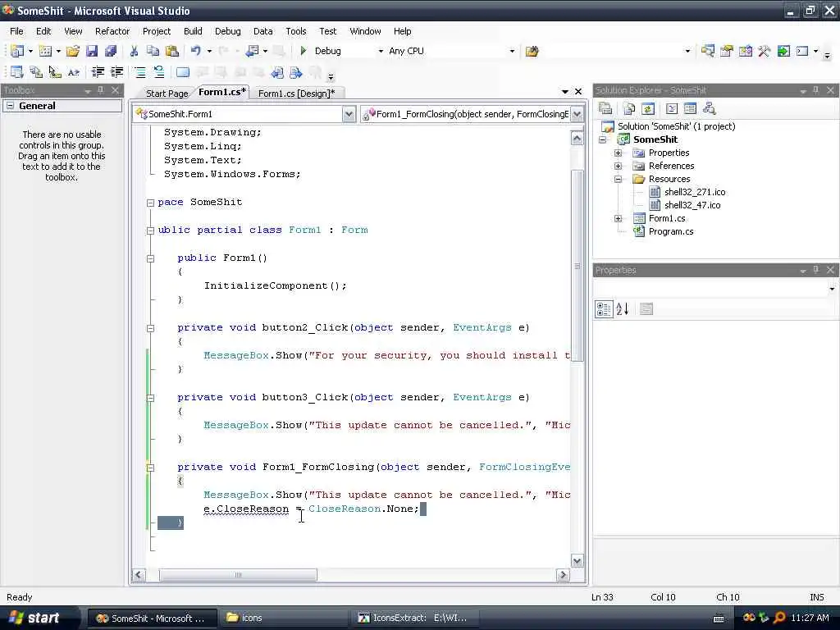This screenshot has height=630, width=840.
Task: Expand the References node
Action: tap(619, 166)
